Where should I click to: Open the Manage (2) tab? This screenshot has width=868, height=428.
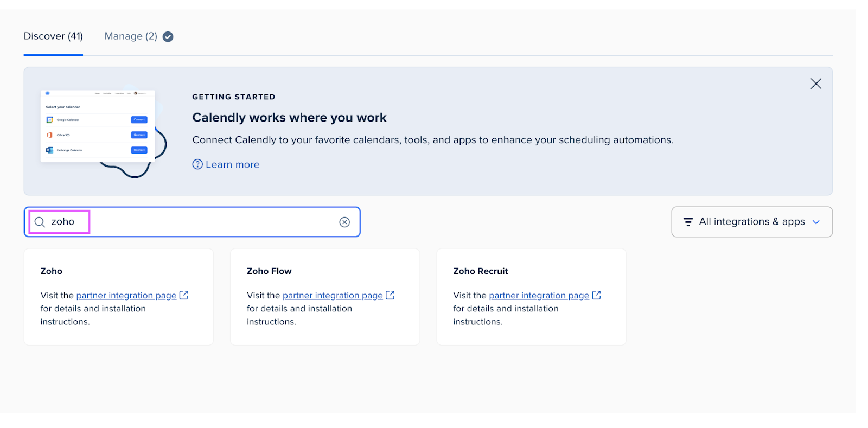(131, 36)
